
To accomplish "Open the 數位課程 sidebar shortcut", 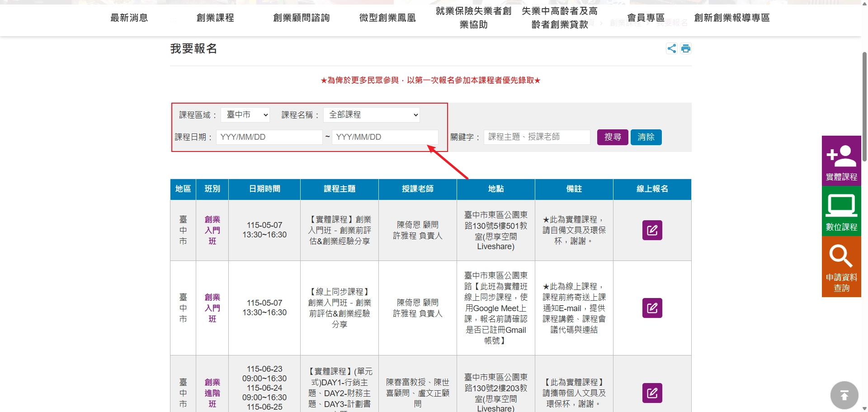I will pyautogui.click(x=841, y=211).
